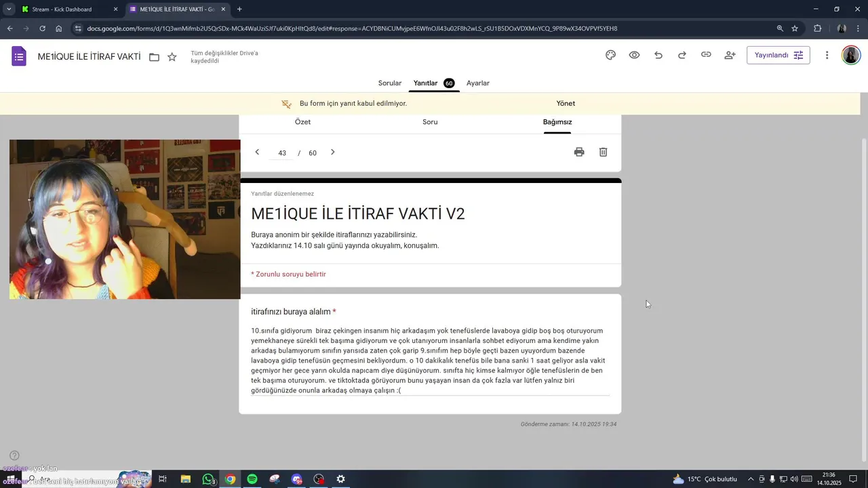Open the browser extensions menu

tap(817, 28)
